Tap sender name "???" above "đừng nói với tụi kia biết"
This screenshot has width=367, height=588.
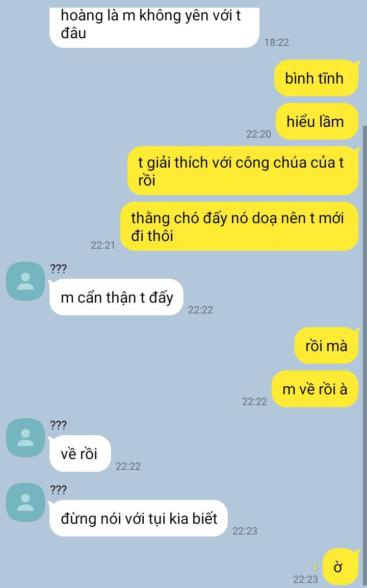click(58, 490)
